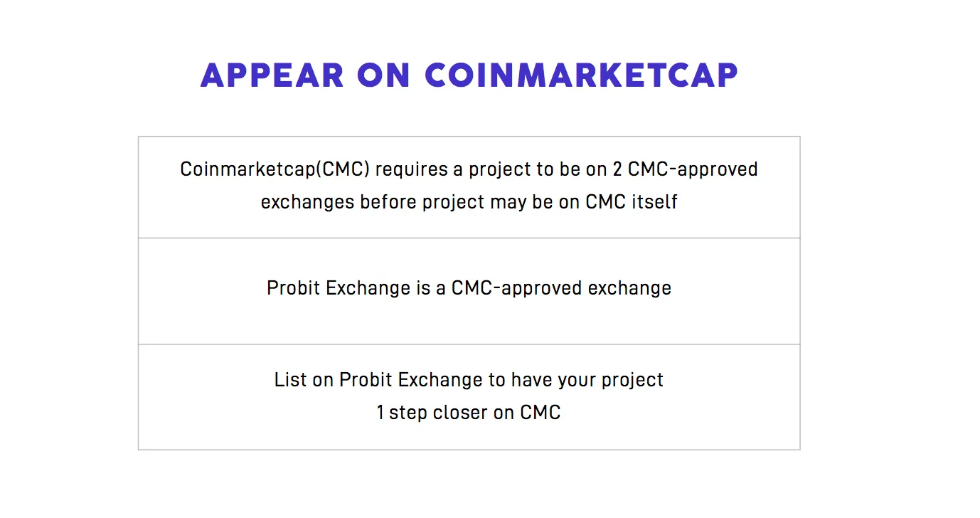Click the word ON in the title

point(384,75)
